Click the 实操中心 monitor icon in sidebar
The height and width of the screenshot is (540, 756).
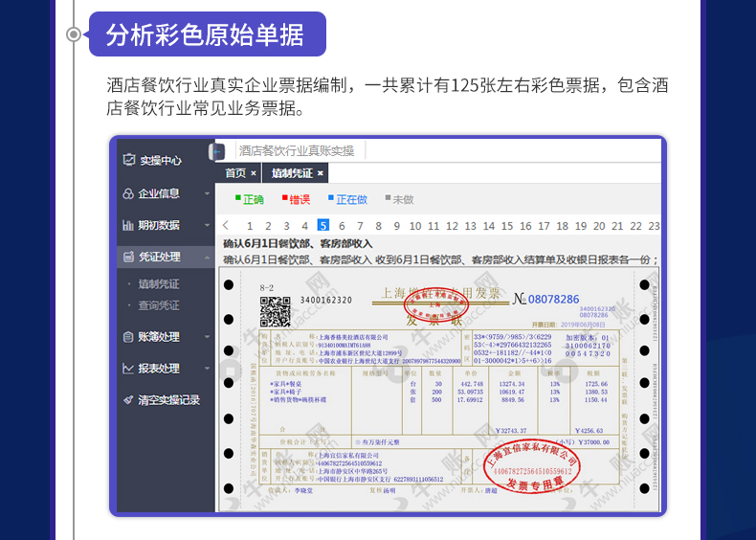coord(128,160)
